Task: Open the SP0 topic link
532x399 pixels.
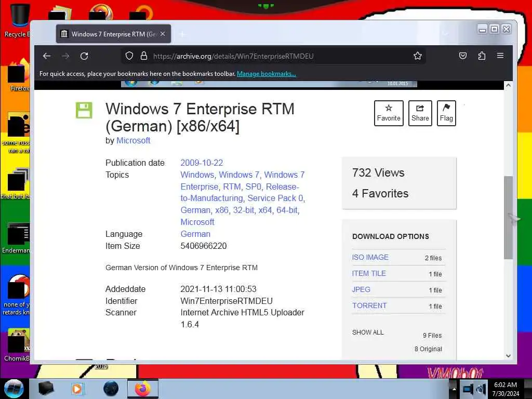Action: pos(253,187)
